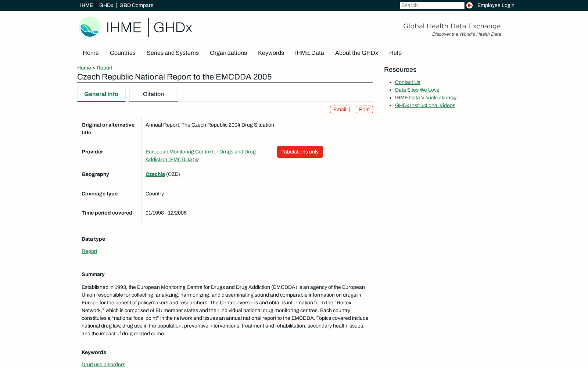Open the Home menu item
588x368 pixels.
point(91,53)
